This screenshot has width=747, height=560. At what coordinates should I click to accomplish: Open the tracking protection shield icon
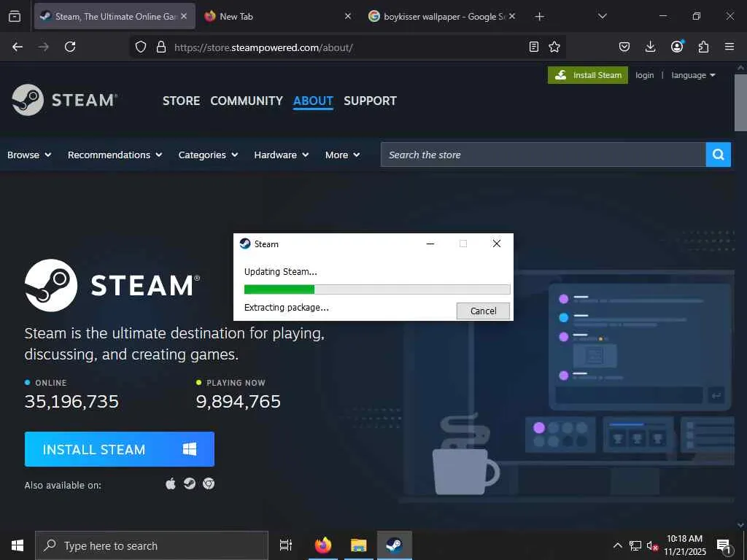tap(141, 47)
